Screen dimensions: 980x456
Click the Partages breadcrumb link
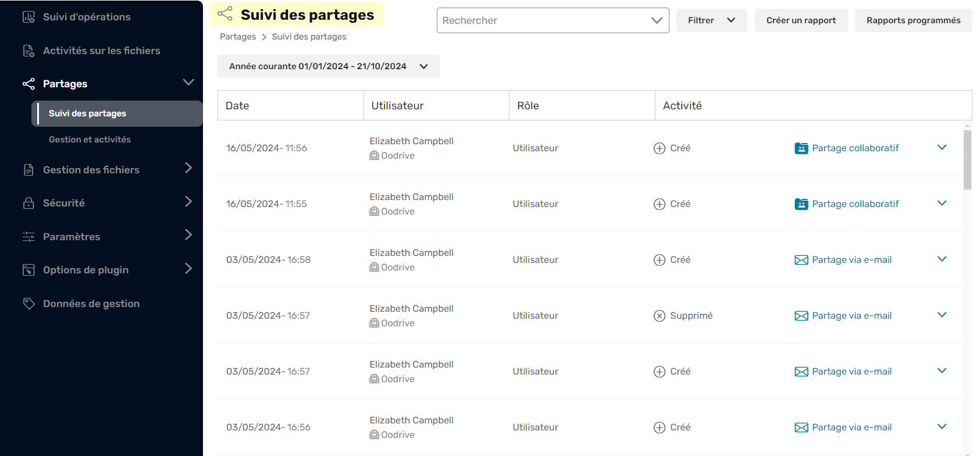(x=238, y=37)
